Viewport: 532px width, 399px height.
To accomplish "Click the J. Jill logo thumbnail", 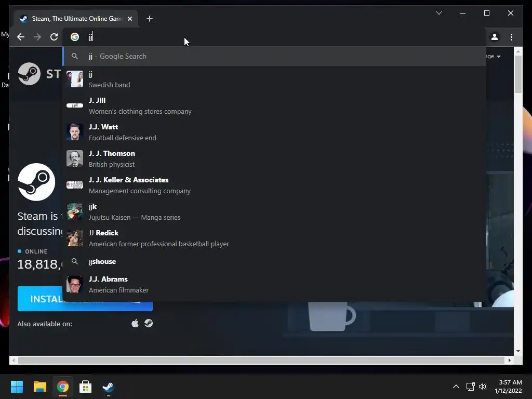I will coord(75,105).
